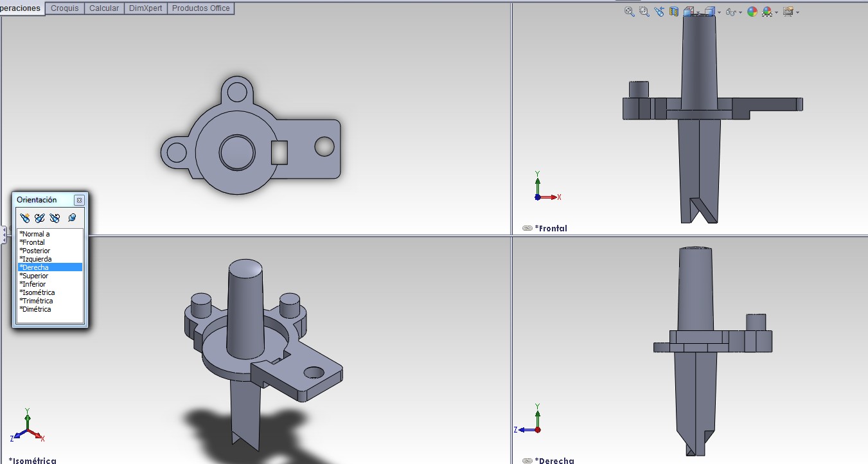Screen dimensions: 868x464
Task: Select *Normal a in orientation list
Action: [50, 234]
